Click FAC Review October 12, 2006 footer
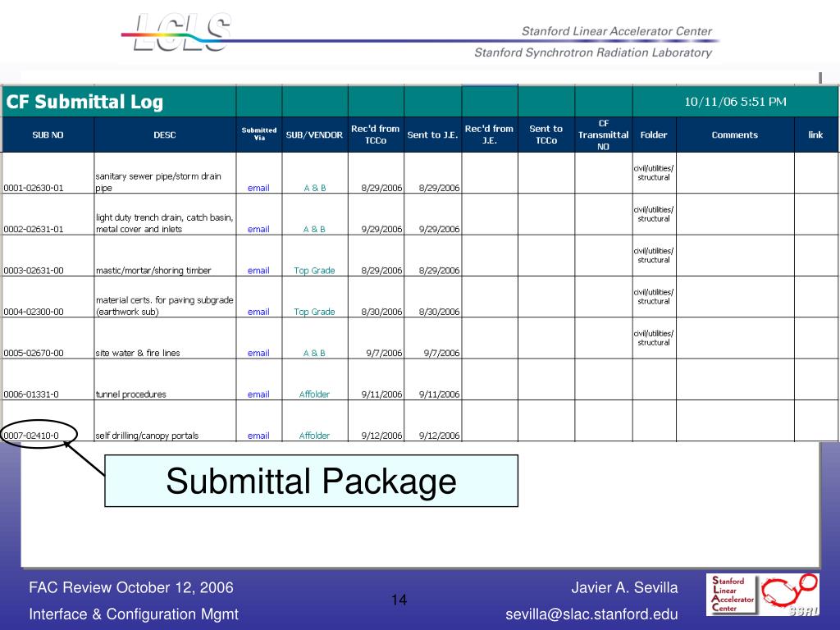The width and height of the screenshot is (840, 630). (131, 587)
